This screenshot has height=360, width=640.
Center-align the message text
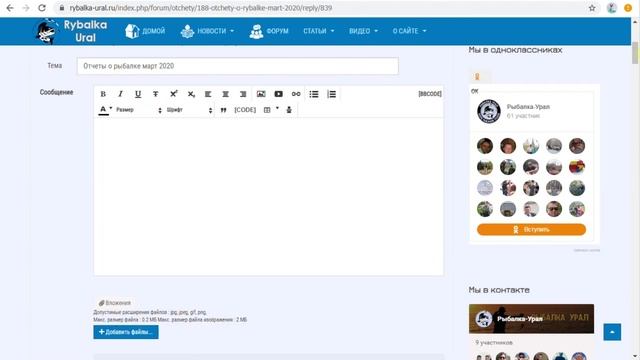tap(225, 94)
